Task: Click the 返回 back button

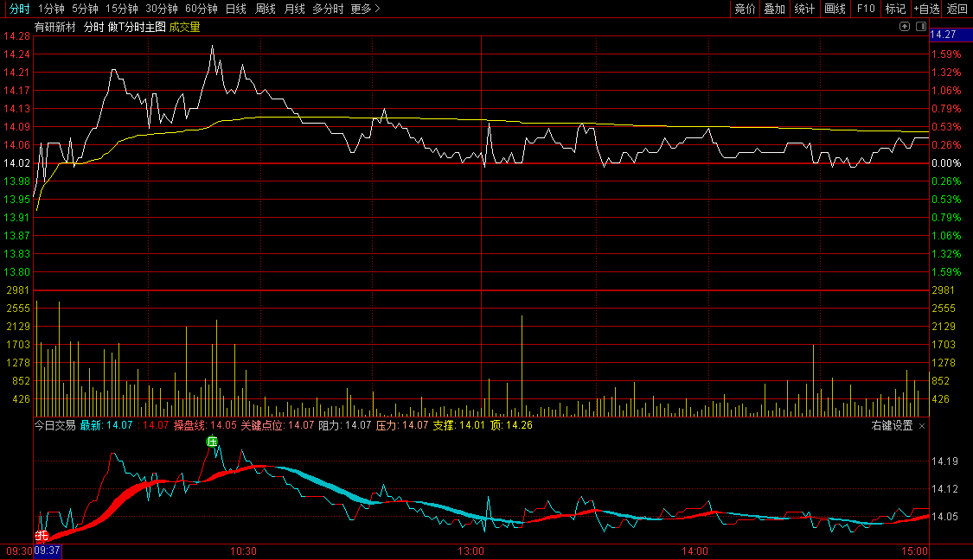Action: pyautogui.click(x=957, y=9)
